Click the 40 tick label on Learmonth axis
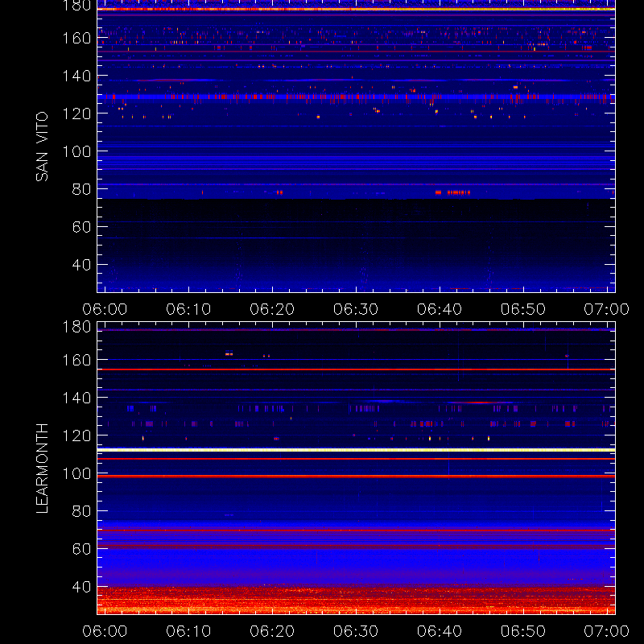644x644 pixels. tap(81, 587)
